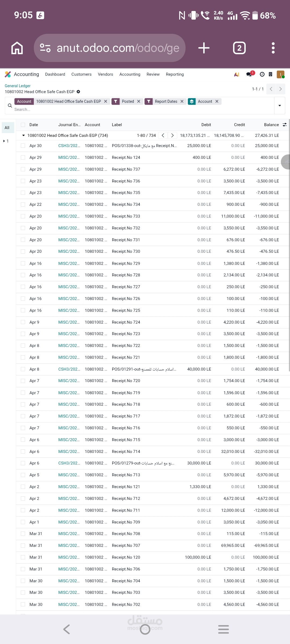This screenshot has width=290, height=644.
Task: Open journal entry CSH3/202... for Apr 30
Action: [69, 146]
